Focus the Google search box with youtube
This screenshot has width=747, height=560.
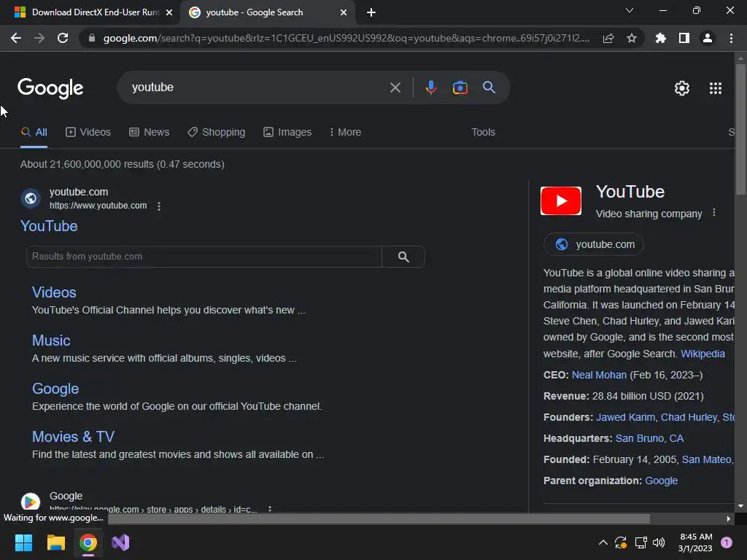pyautogui.click(x=258, y=87)
